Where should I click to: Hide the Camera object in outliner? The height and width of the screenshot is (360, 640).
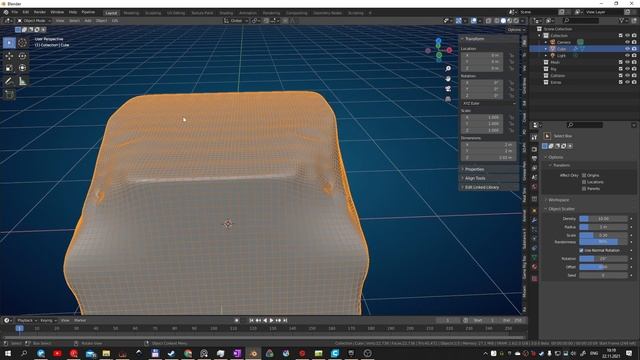[627, 42]
